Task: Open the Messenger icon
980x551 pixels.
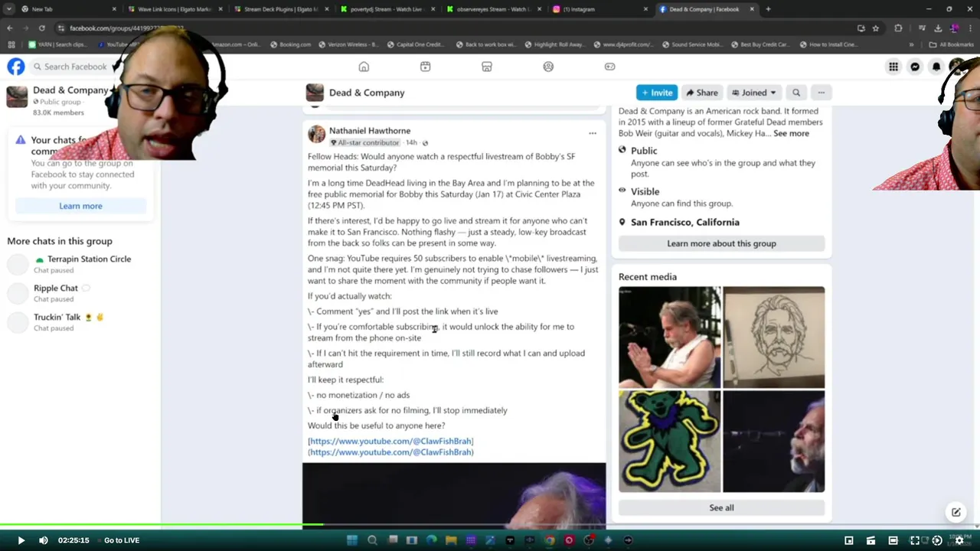Action: (915, 67)
